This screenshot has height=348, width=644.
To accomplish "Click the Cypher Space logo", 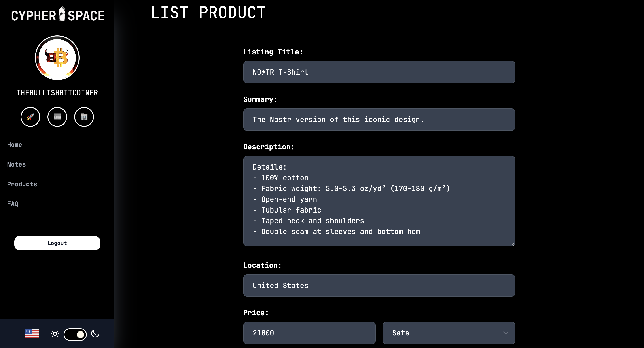I will click(57, 15).
